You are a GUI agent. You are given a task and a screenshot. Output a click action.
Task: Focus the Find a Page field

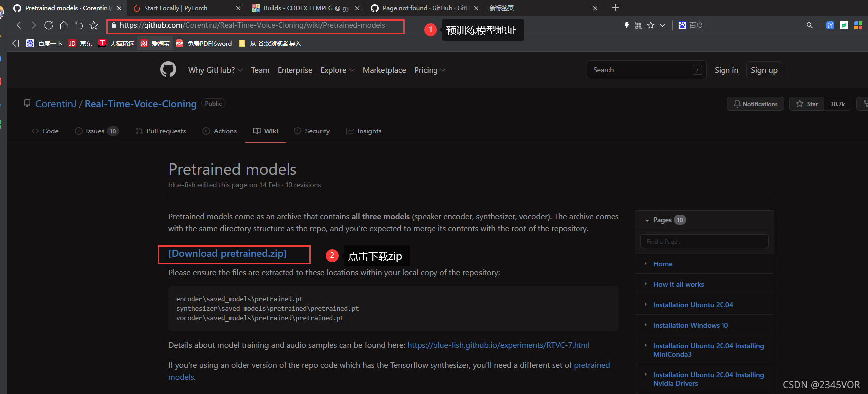[704, 241]
